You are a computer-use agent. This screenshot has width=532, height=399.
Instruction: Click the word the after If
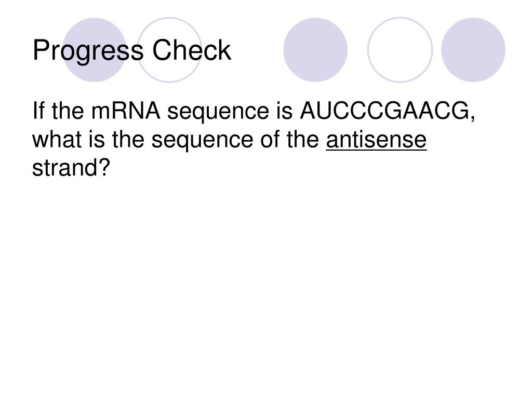tap(68, 111)
